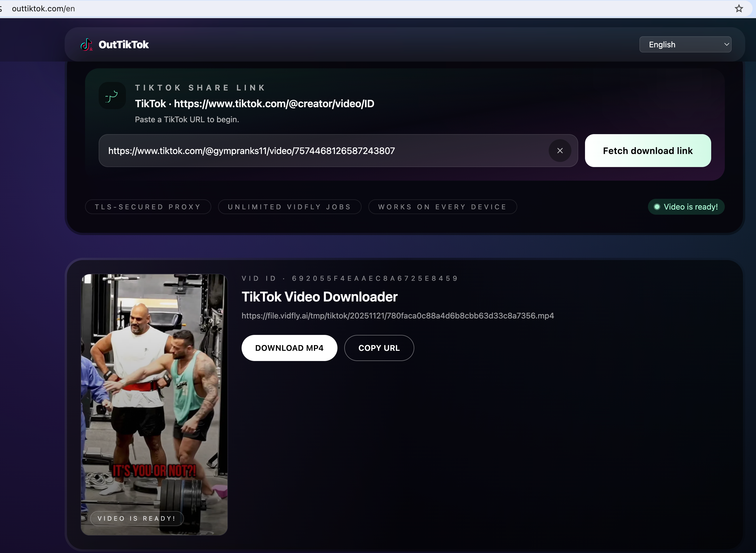
Task: Click the DOWNLOAD MP4 button
Action: click(289, 348)
